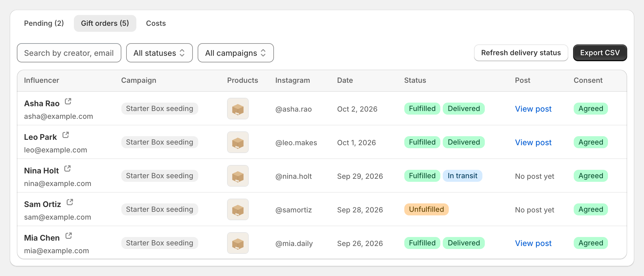Click product box thumbnail in Mia Chen row
644x276 pixels.
[238, 243]
